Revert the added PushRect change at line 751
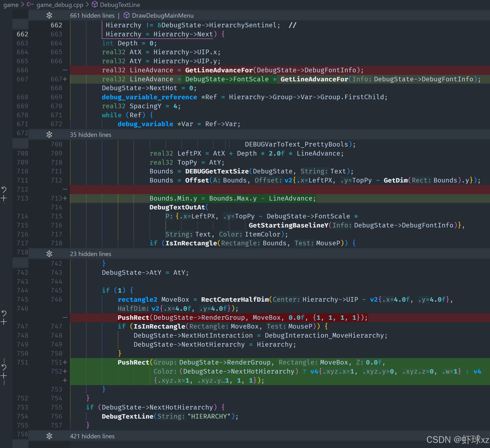The height and width of the screenshot is (448, 490). tap(4, 367)
